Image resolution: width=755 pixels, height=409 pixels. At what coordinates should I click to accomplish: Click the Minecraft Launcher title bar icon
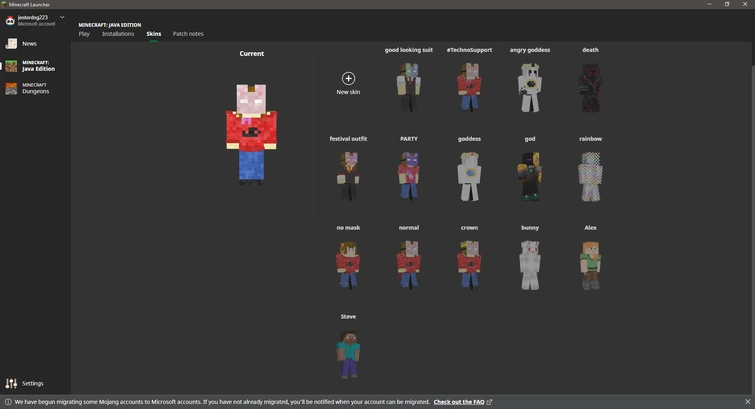(x=4, y=4)
